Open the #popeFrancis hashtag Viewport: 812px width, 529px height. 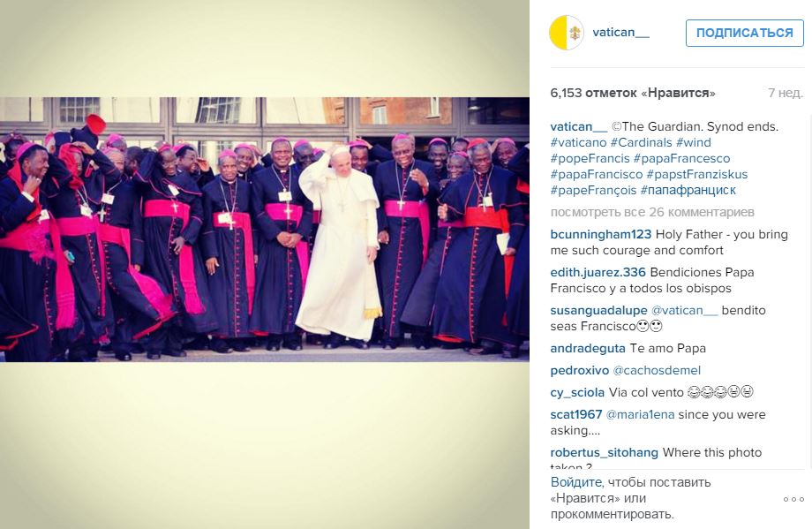click(590, 159)
